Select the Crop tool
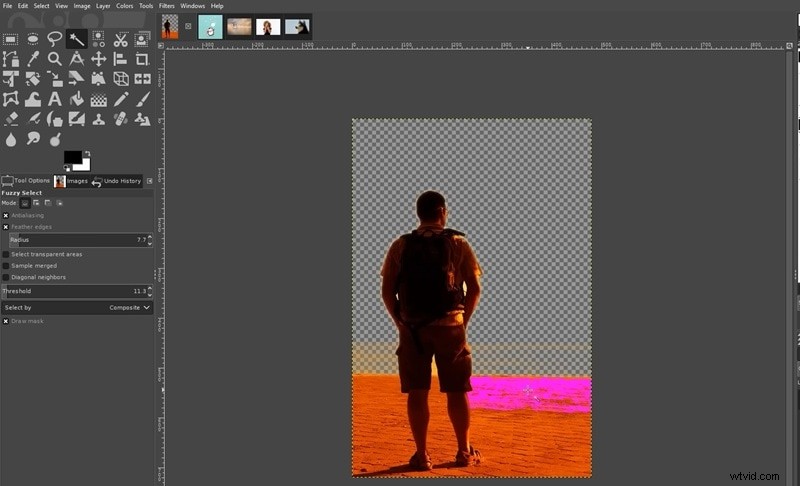The width and height of the screenshot is (800, 486). click(142, 59)
